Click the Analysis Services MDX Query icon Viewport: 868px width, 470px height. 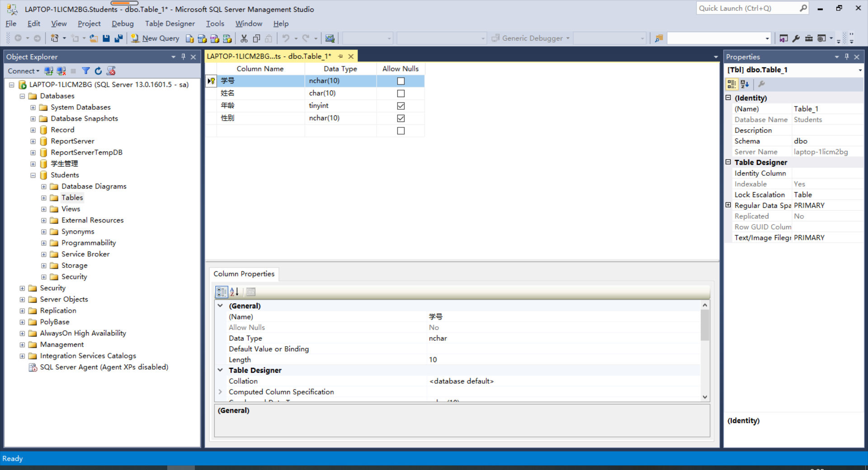(x=202, y=38)
